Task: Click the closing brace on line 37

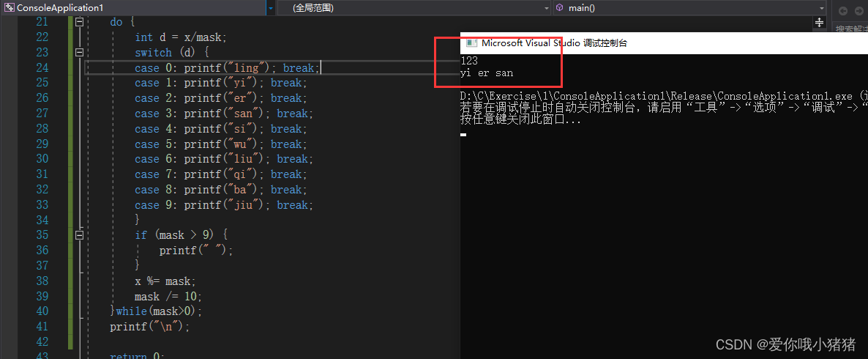Action: coord(138,265)
